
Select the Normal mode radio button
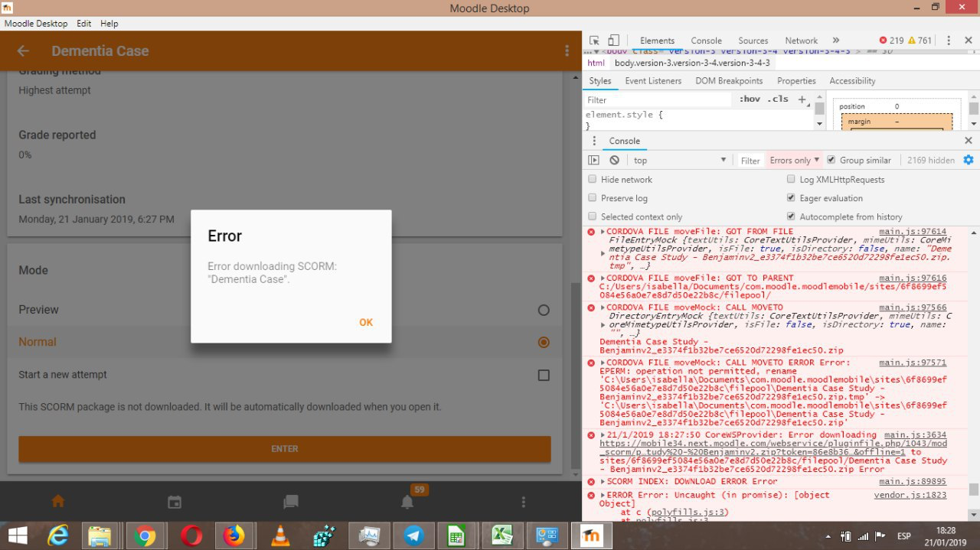click(544, 342)
